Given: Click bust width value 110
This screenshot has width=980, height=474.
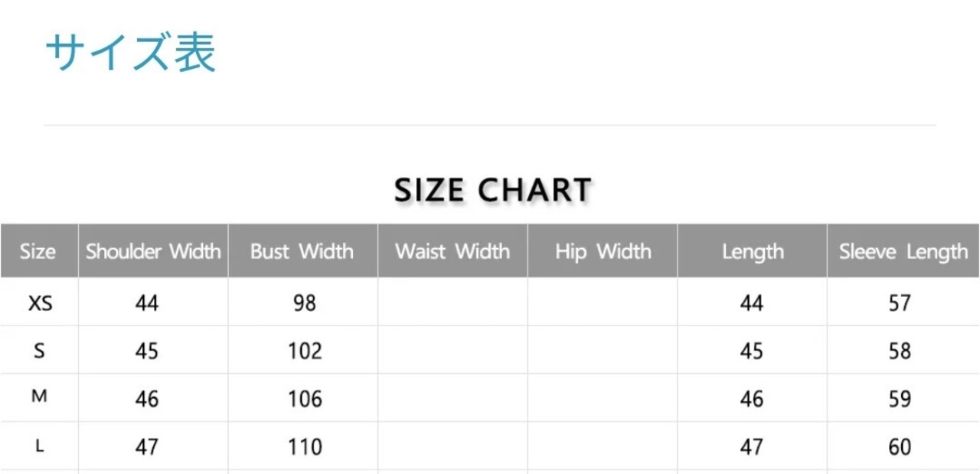Looking at the screenshot, I should click(x=304, y=447).
